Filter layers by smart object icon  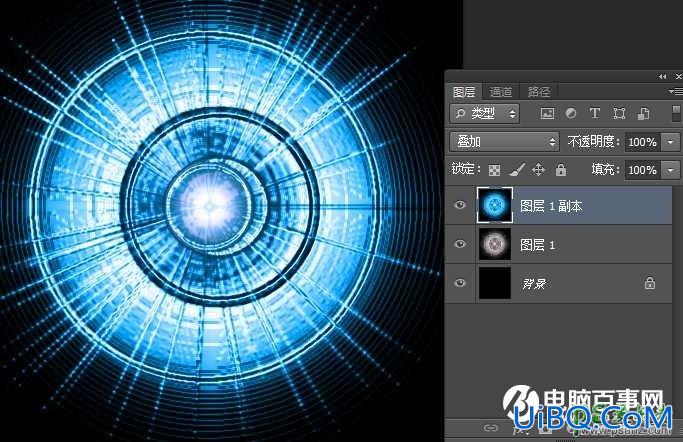click(643, 114)
